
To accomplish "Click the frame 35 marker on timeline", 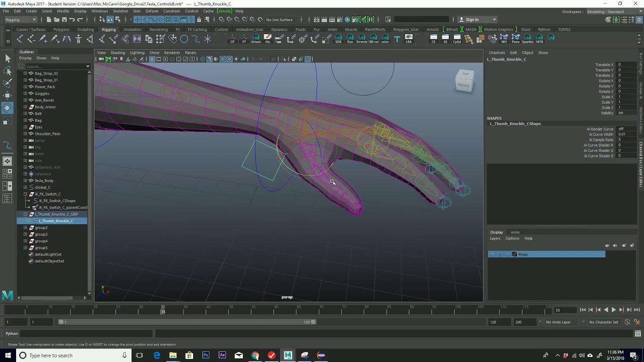I will pyautogui.click(x=163, y=310).
